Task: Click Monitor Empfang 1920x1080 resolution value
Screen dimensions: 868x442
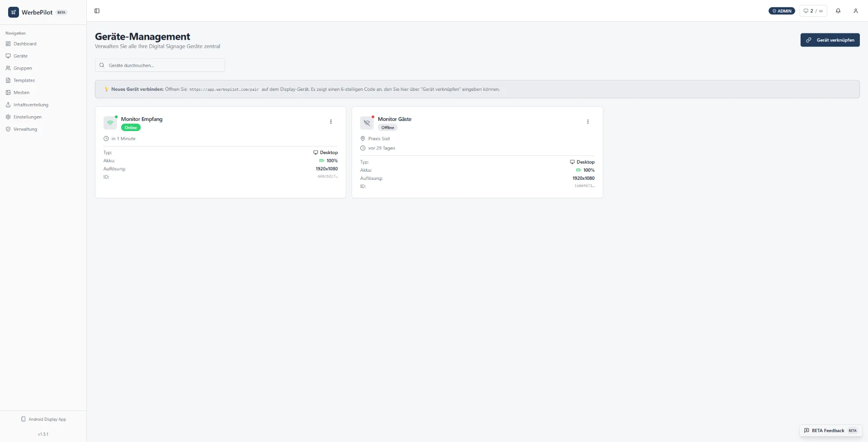Action: coord(327,169)
